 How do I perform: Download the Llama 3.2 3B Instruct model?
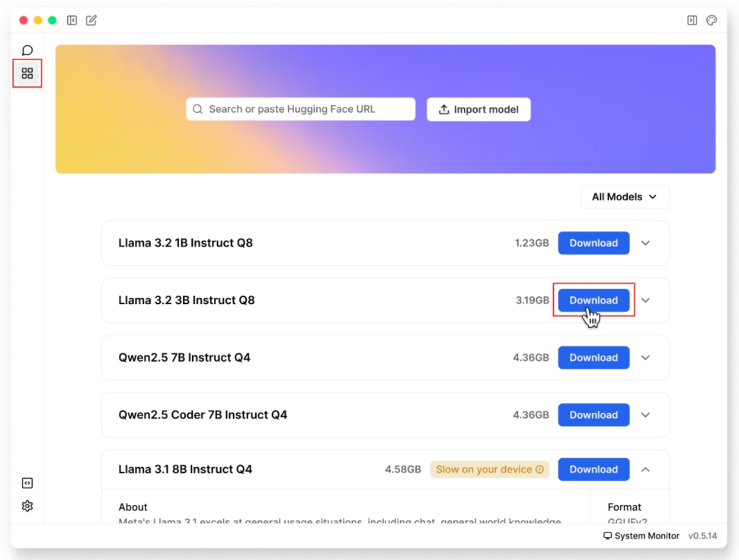pos(593,300)
